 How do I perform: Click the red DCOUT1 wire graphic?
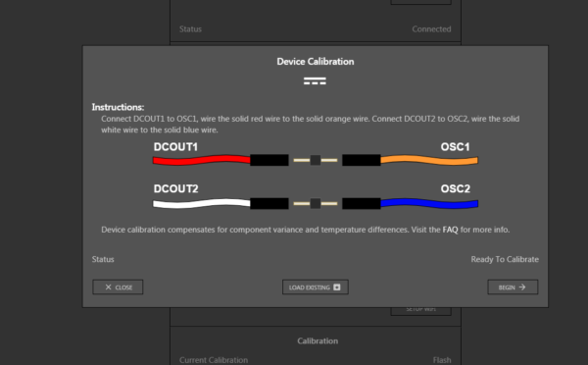(x=201, y=160)
